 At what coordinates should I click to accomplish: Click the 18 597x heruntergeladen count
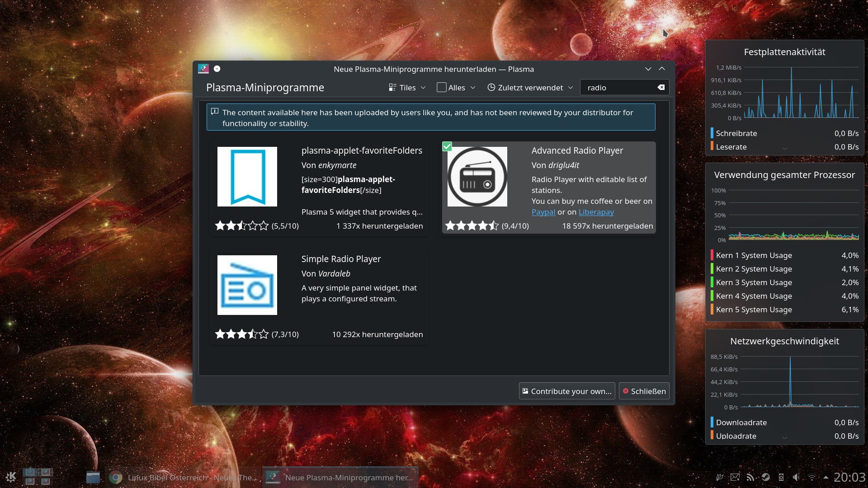pyautogui.click(x=608, y=226)
